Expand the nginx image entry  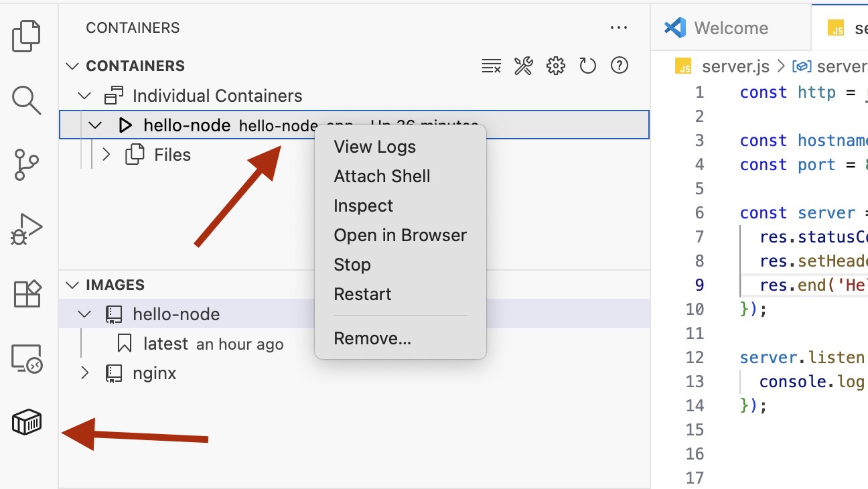[84, 373]
